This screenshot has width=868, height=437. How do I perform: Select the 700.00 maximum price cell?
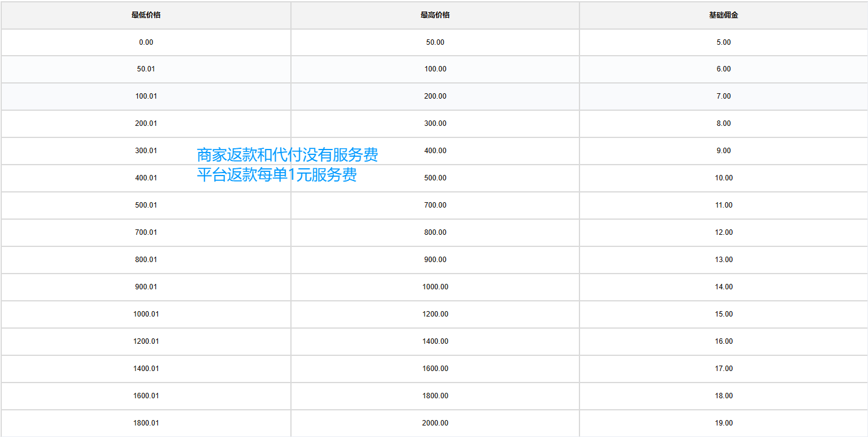point(435,205)
